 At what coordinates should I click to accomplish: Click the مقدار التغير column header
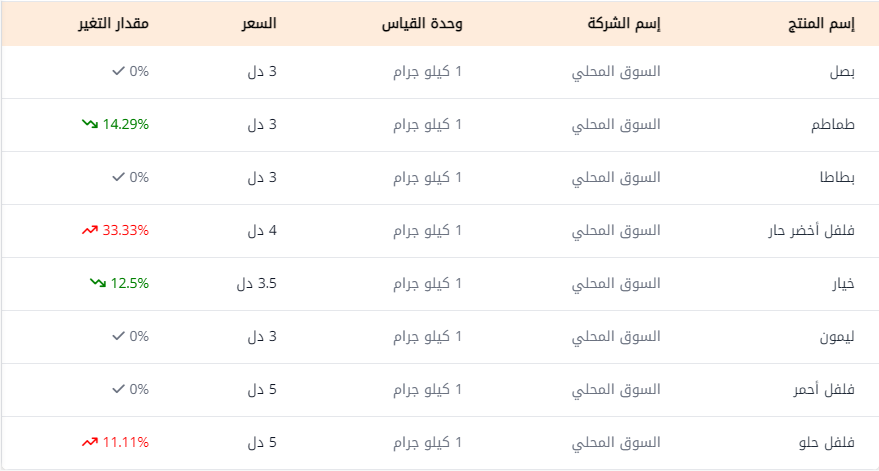coord(113,24)
